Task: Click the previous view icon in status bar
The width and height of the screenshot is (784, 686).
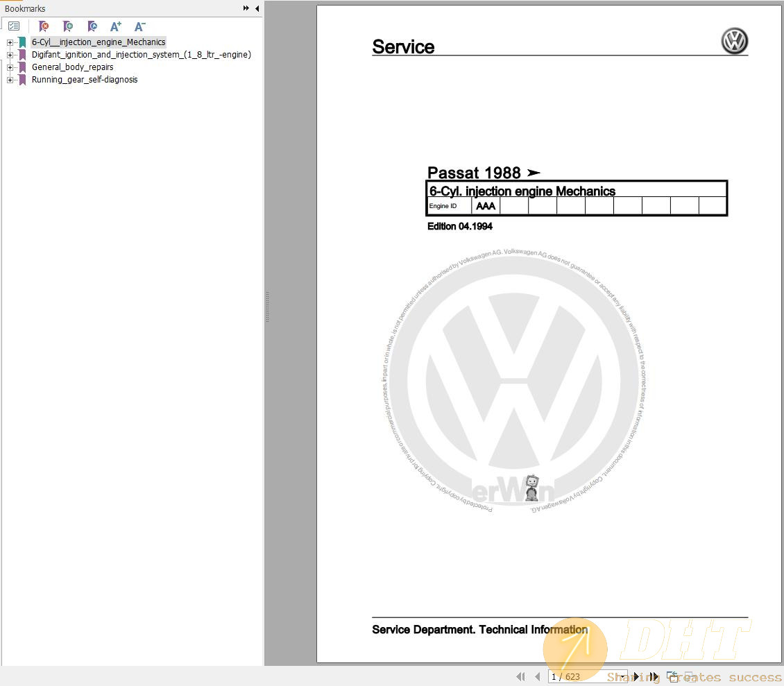Action: pos(672,676)
